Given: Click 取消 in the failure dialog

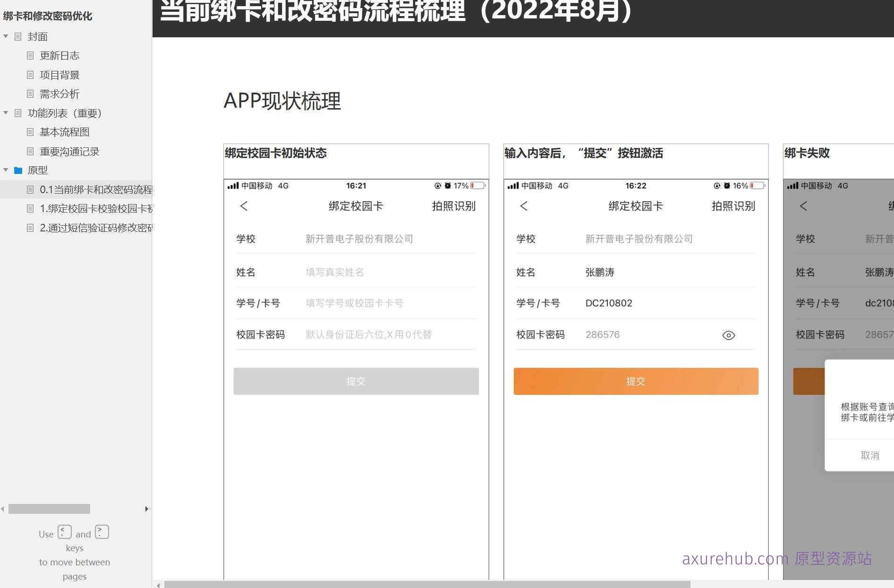Looking at the screenshot, I should (869, 455).
